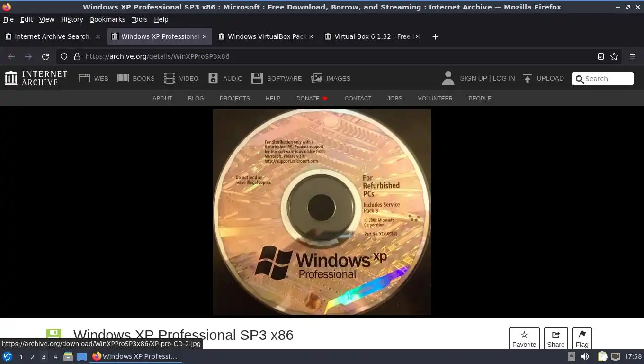Click the Windows XP CD image

322,212
